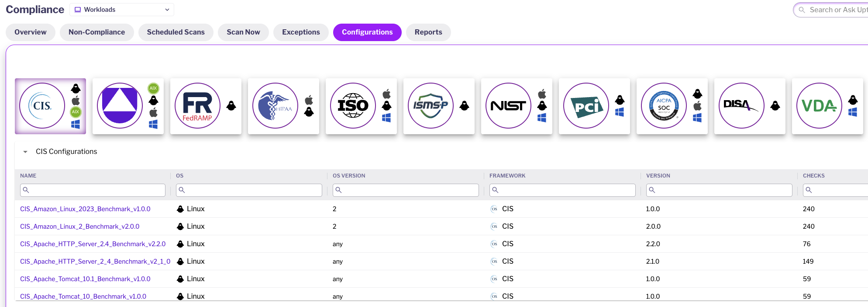Viewport: 868px width, 307px height.
Task: Click the Linux penguin icon on the FedRAMP card
Action: click(x=231, y=105)
